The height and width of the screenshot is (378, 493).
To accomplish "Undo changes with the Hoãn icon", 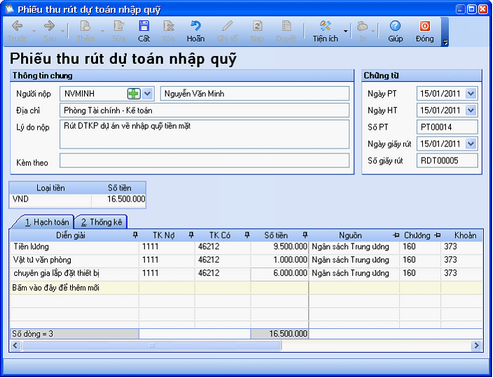I will tap(195, 26).
